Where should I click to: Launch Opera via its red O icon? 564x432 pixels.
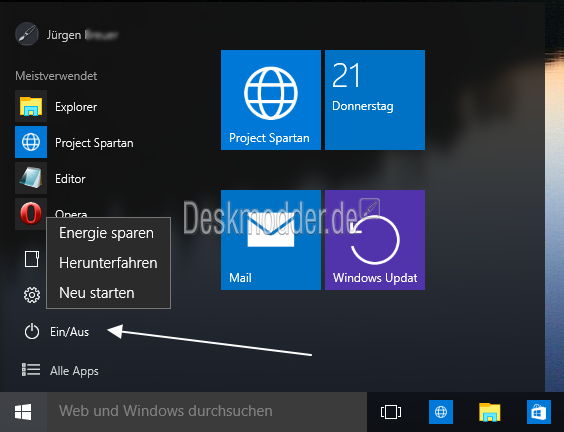coord(31,214)
